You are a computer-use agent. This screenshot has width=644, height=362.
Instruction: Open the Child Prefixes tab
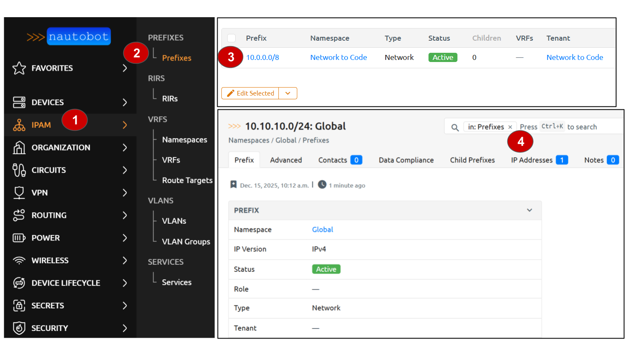pos(472,160)
